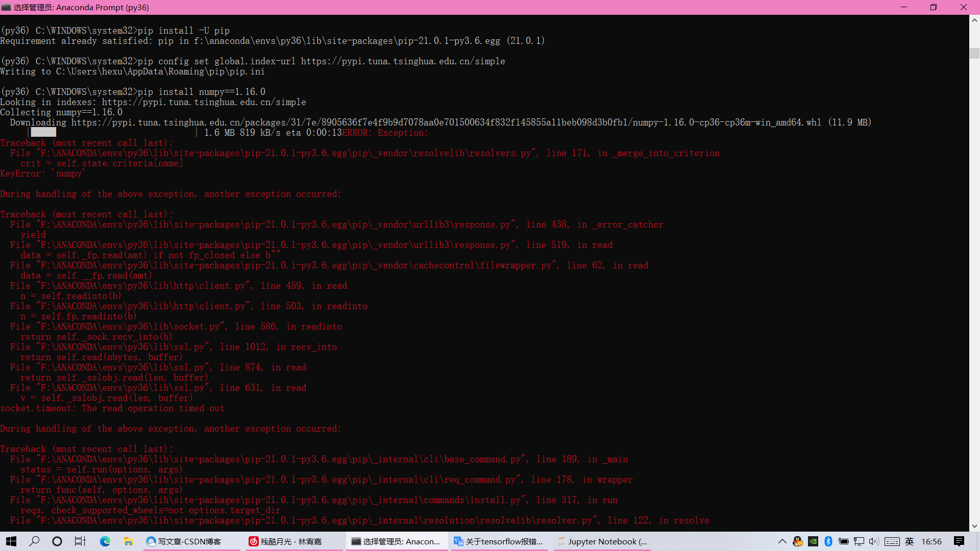Open NVIDIA settings from the system tray
The image size is (980, 551).
point(813,541)
